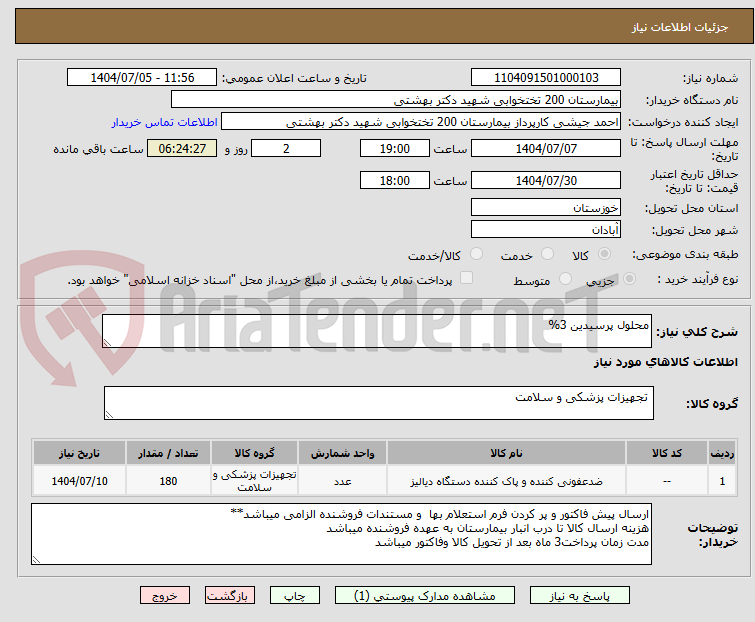Click resize handle of گروه کالا textarea
755x622 pixels.
[x=109, y=415]
